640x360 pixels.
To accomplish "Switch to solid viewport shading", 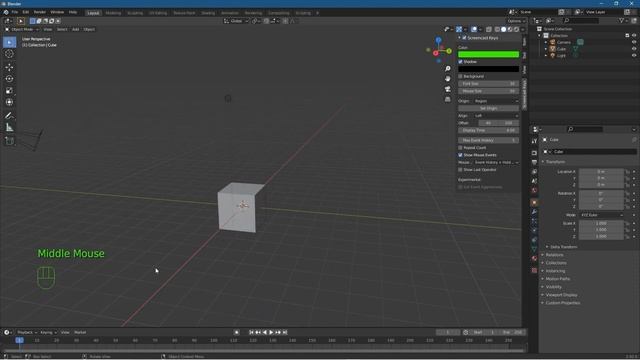I will point(503,29).
